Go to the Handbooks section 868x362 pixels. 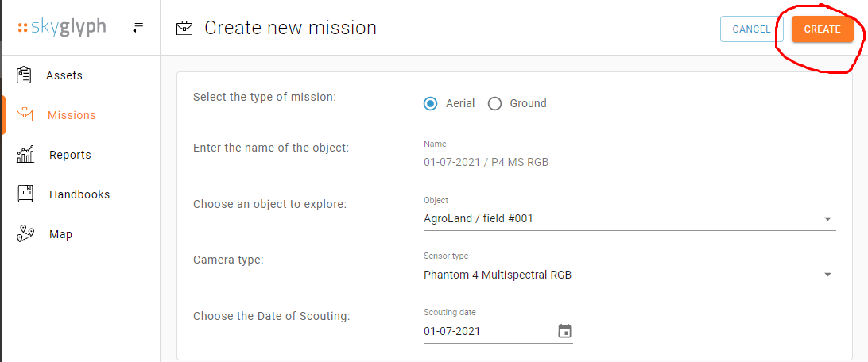pos(79,194)
